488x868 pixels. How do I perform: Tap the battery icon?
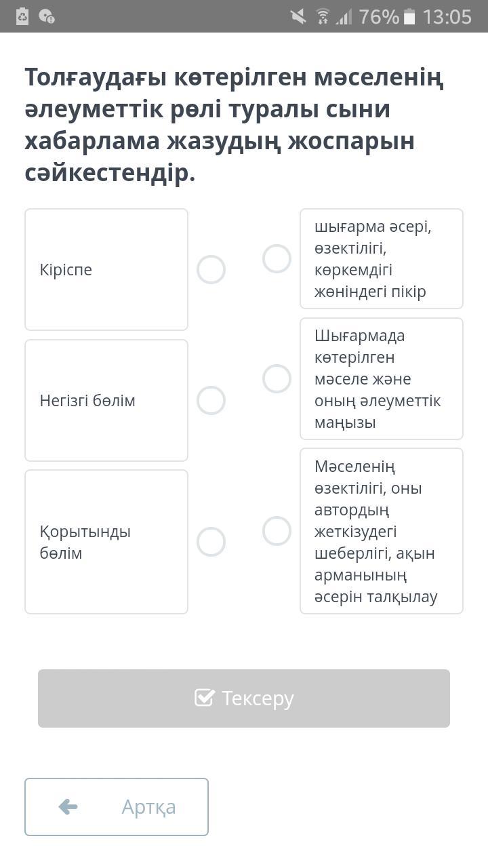(409, 16)
